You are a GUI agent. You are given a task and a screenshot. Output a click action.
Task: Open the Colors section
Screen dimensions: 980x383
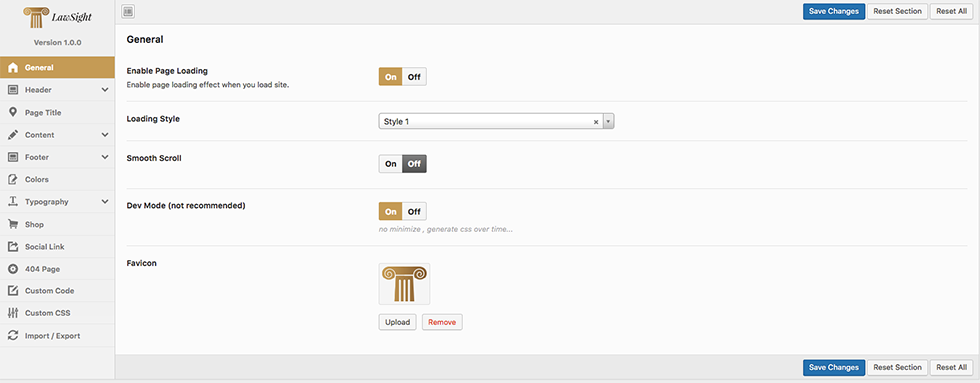pyautogui.click(x=58, y=179)
